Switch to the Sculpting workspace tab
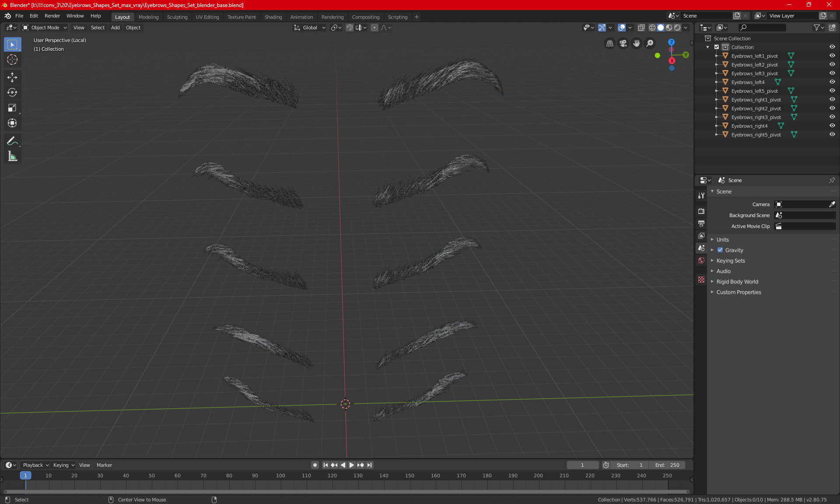Screen dimensions: 840x504 coord(177,17)
